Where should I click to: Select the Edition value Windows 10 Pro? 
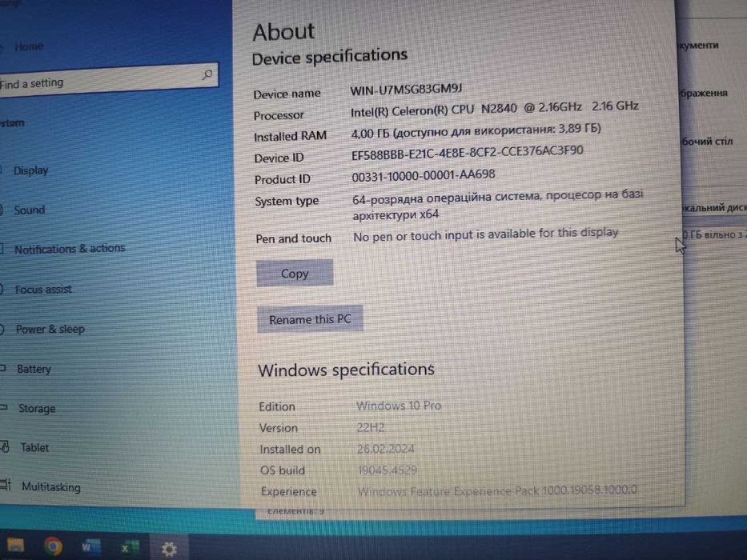click(399, 406)
